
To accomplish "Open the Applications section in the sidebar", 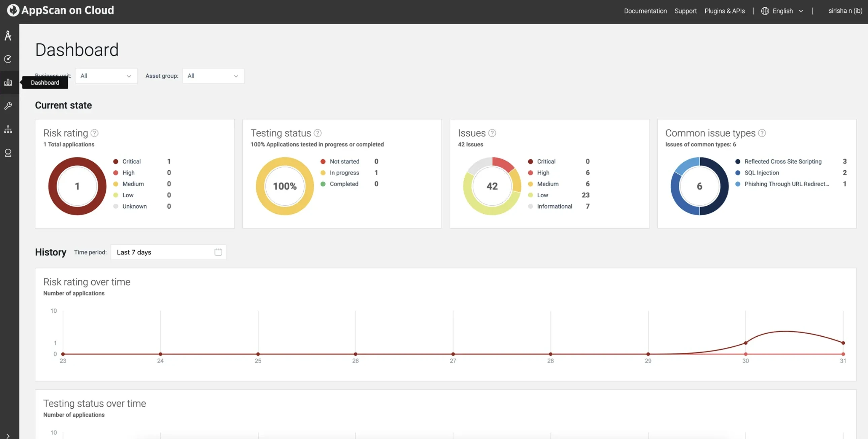I will 8,35.
